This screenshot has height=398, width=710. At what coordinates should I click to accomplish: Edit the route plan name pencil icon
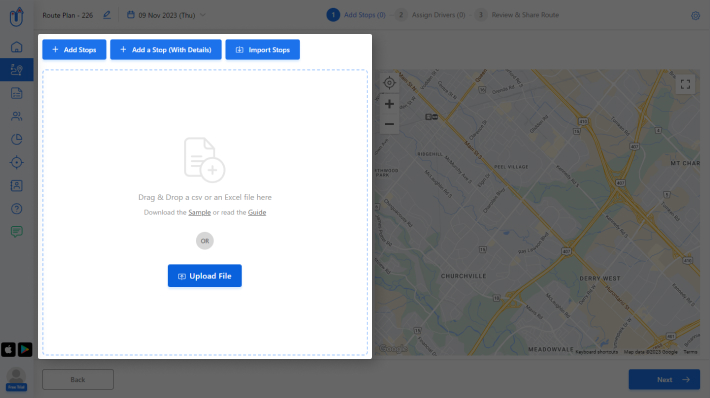(107, 15)
